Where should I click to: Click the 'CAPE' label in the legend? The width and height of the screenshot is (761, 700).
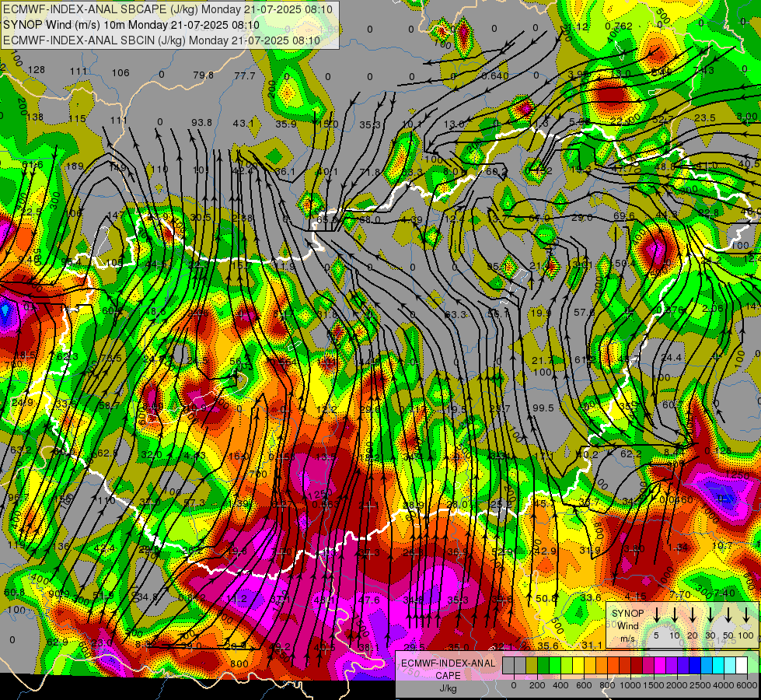[x=448, y=676]
